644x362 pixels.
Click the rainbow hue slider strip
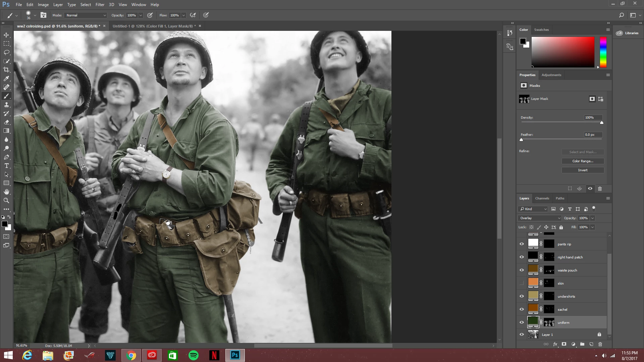click(603, 52)
